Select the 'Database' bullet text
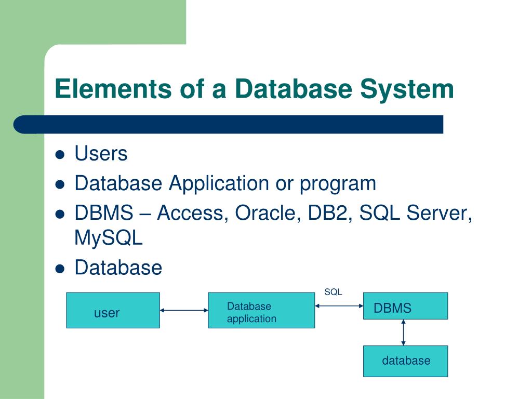Viewport: 532px width, 399px height. point(118,268)
